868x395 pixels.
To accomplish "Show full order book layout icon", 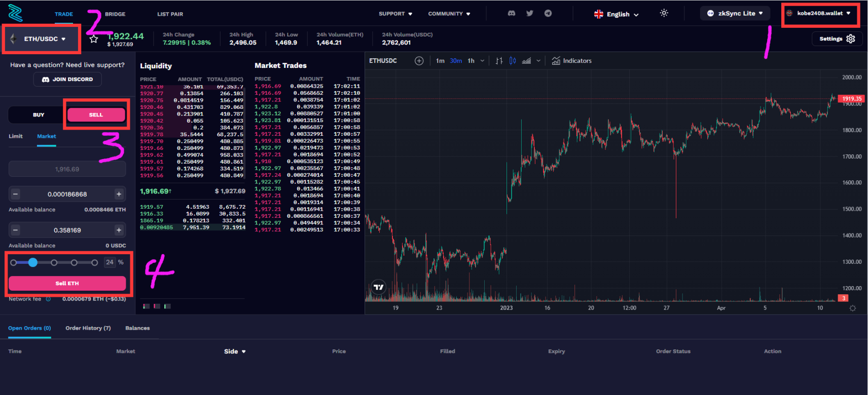I will click(147, 306).
